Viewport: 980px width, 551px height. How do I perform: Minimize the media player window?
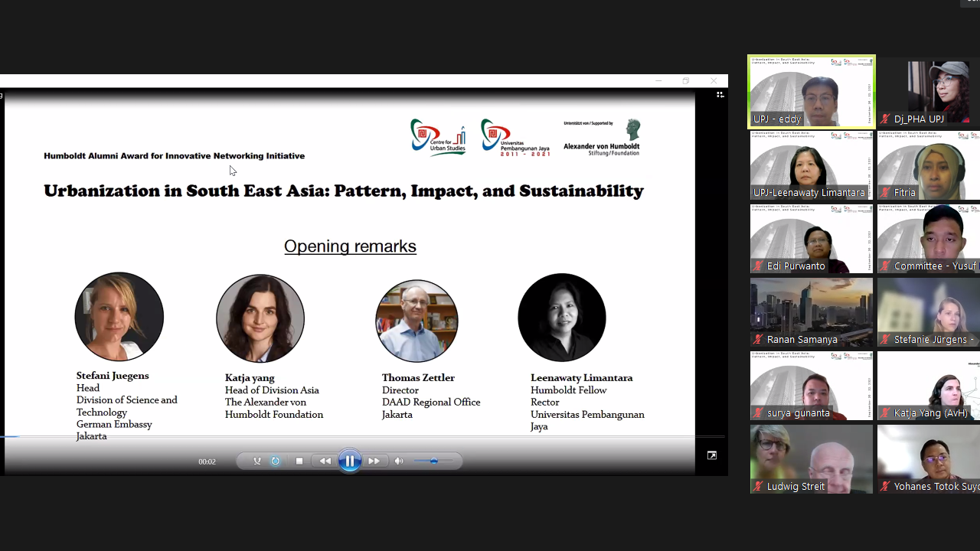click(658, 81)
